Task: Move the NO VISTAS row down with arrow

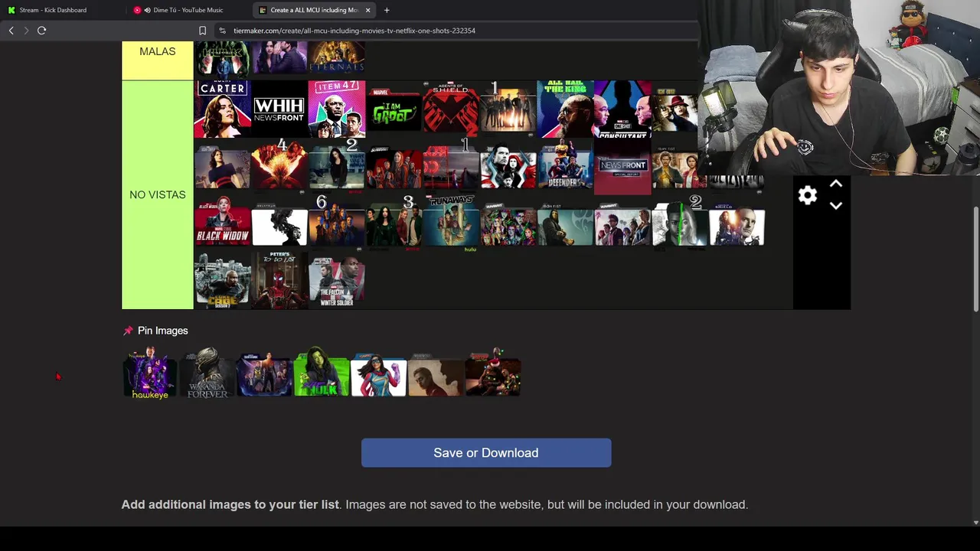Action: (x=836, y=205)
